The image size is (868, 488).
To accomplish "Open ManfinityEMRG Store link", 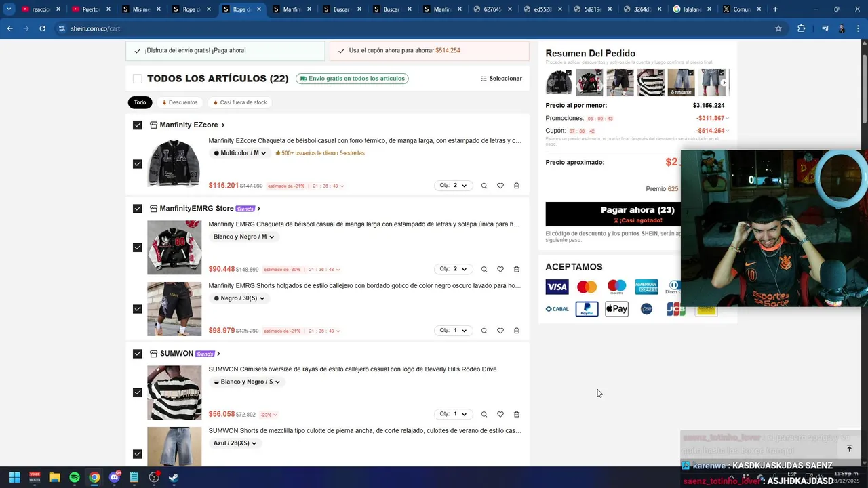I will (x=205, y=209).
